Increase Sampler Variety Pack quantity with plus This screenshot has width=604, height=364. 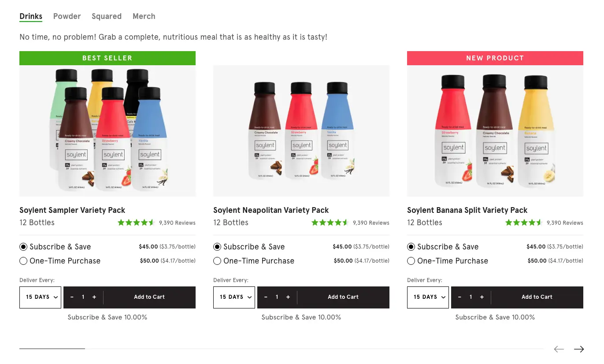[94, 297]
